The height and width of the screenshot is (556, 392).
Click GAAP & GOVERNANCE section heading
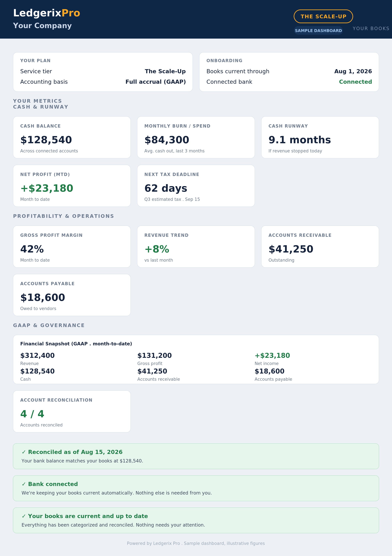[49, 325]
